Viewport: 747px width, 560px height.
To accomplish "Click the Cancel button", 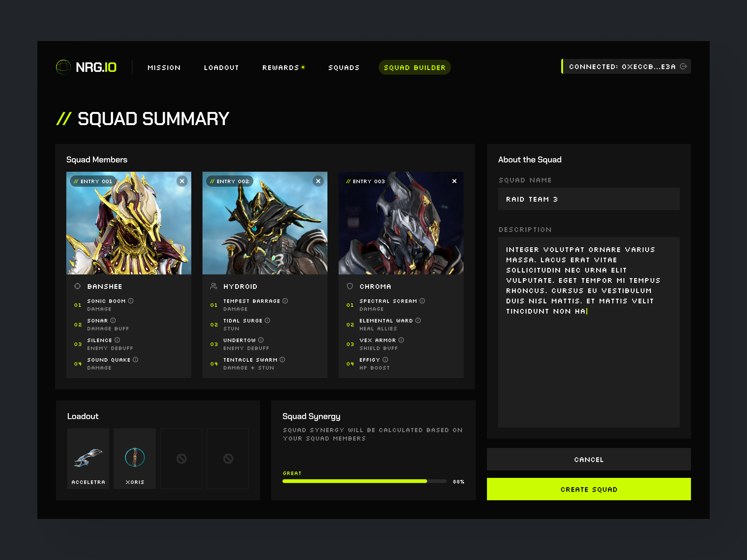I will [589, 459].
